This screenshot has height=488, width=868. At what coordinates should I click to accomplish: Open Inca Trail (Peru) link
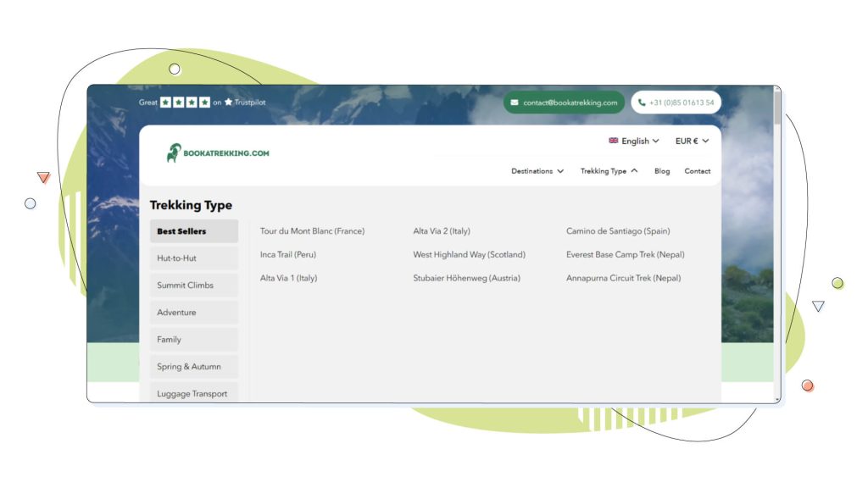tap(288, 254)
